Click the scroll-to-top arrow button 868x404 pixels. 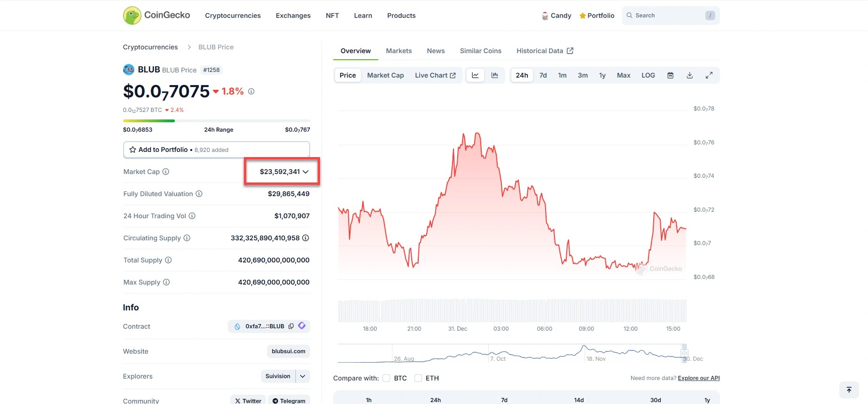point(849,390)
